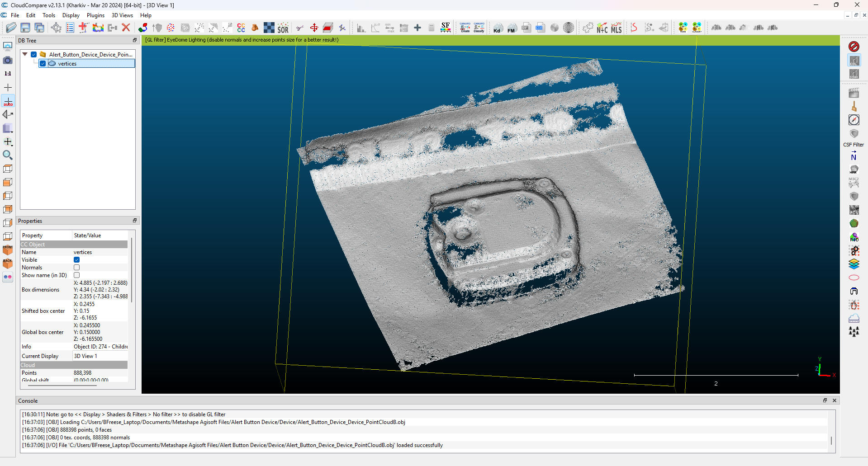Open the view mode cube dropdown icon
This screenshot has height=466, width=868.
[8, 129]
